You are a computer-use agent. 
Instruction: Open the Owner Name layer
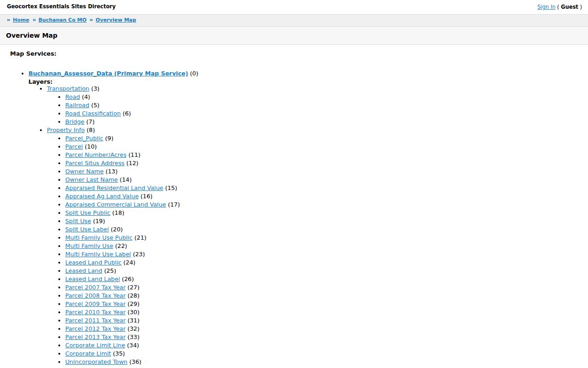(x=85, y=172)
